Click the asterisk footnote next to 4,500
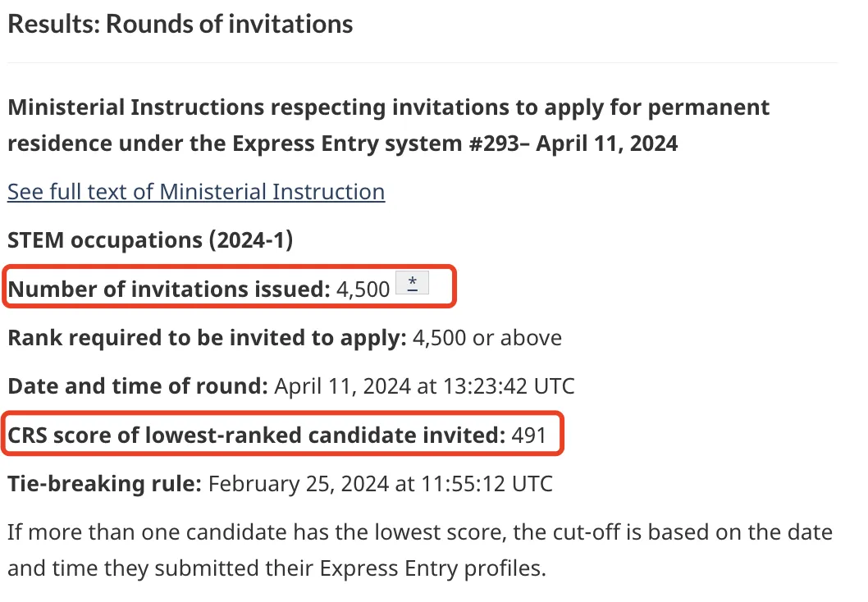This screenshot has height=602, width=868. coord(413,283)
